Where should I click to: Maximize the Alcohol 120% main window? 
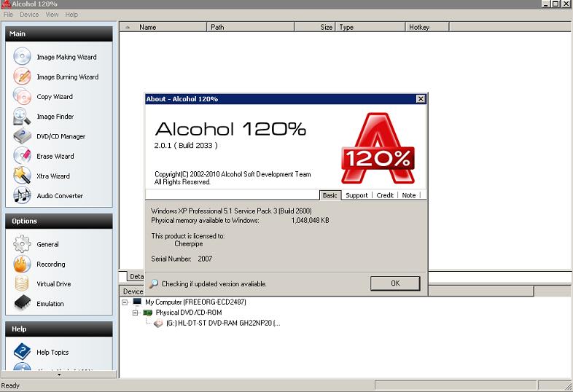[556, 4]
